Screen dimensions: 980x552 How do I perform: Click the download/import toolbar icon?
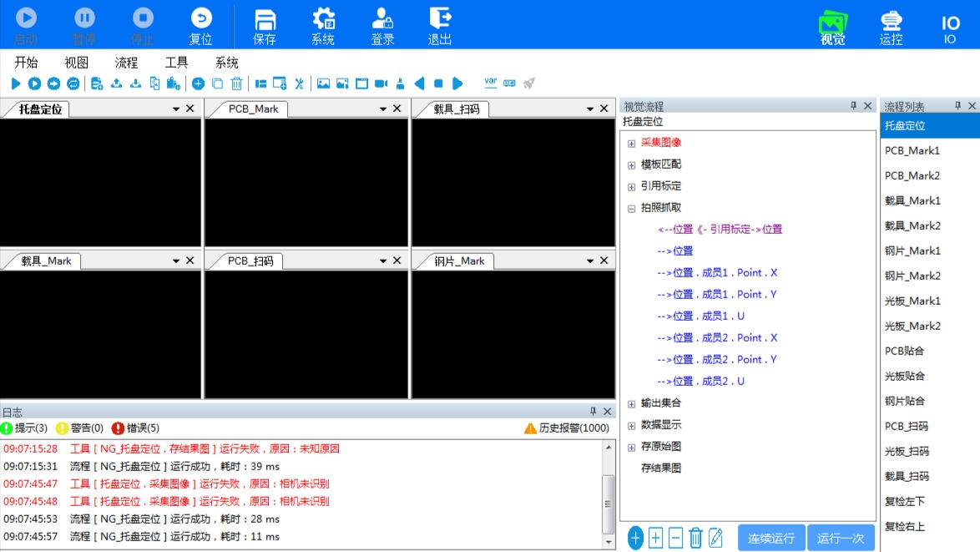[135, 84]
